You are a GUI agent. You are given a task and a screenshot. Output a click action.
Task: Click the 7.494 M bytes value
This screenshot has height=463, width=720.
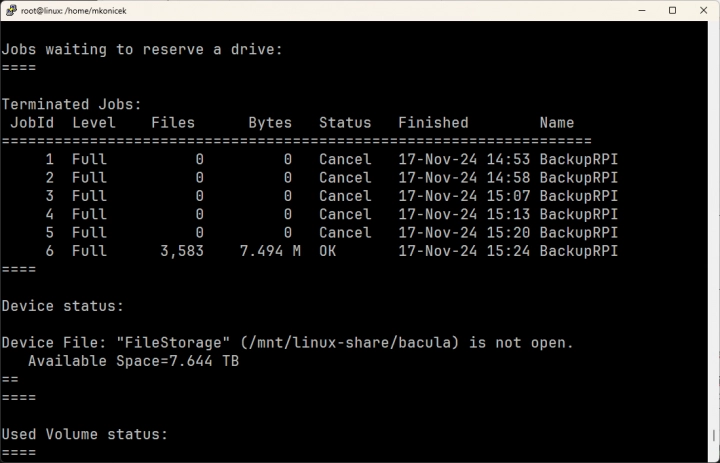click(270, 251)
